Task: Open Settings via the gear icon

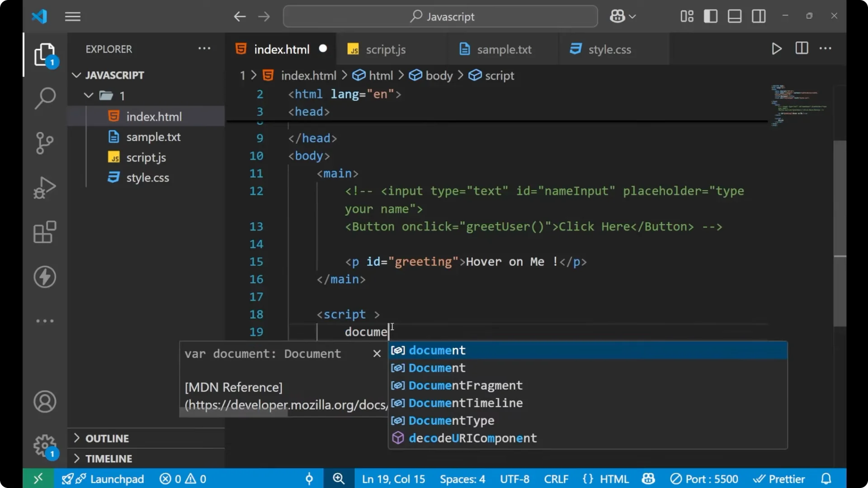Action: (x=44, y=445)
